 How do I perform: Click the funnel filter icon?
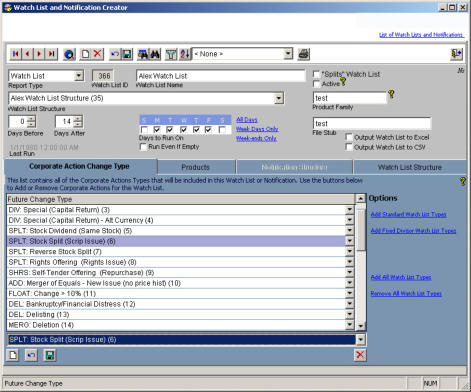coord(171,54)
